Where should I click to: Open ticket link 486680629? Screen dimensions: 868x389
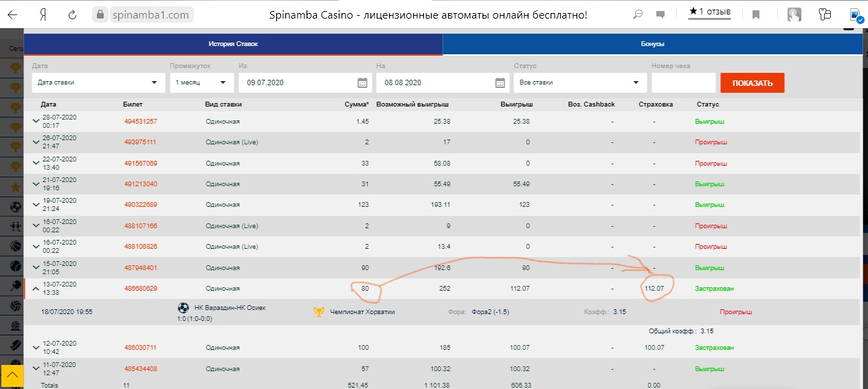click(x=141, y=289)
